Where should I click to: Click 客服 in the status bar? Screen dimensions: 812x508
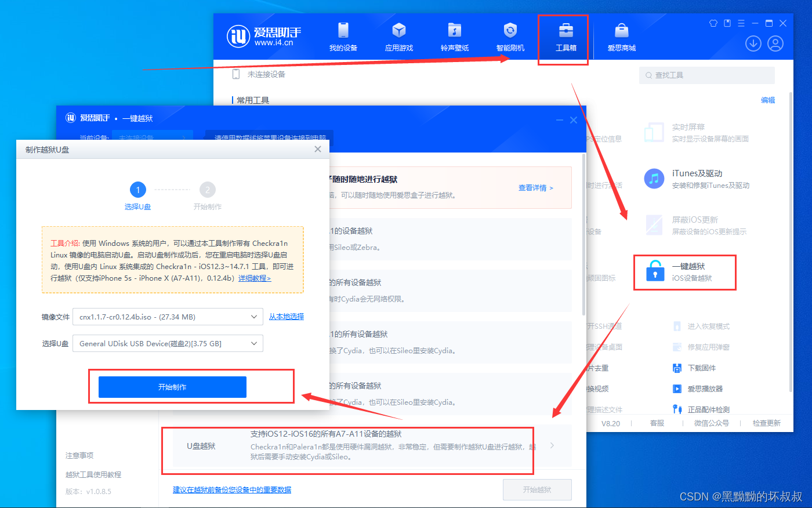point(657,423)
